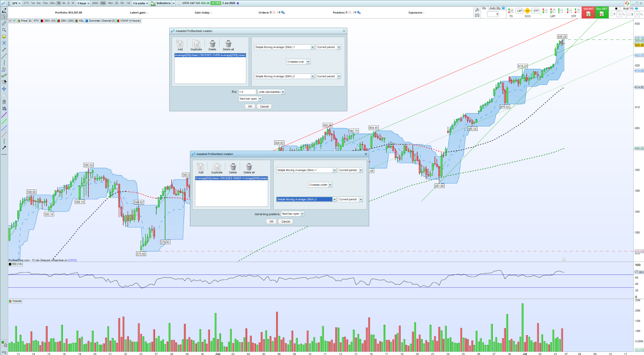The image size is (644, 355).
Task: Click the red Sell MKT button
Action: tap(588, 12)
